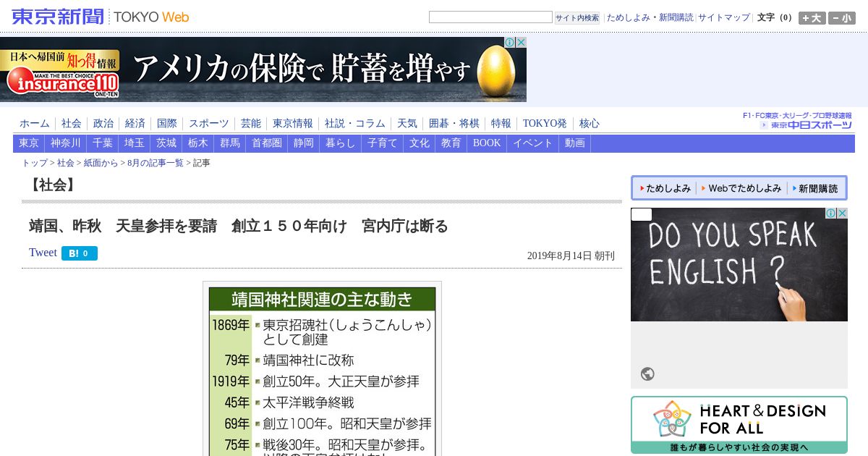Click 紙面から in the breadcrumb

[x=101, y=163]
